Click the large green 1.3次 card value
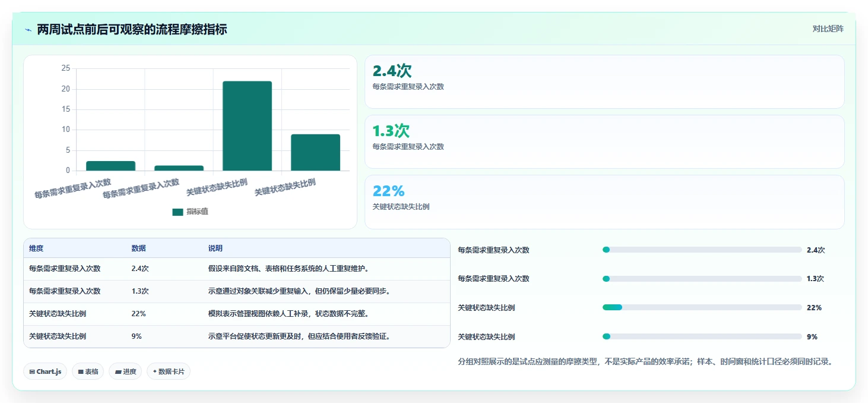Screen dimensions: 868x403 point(391,131)
